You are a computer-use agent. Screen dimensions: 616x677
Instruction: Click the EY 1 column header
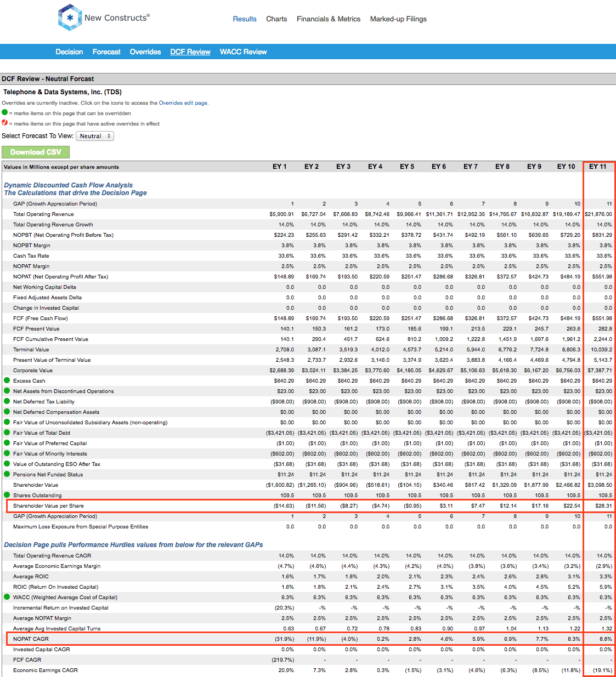[280, 167]
